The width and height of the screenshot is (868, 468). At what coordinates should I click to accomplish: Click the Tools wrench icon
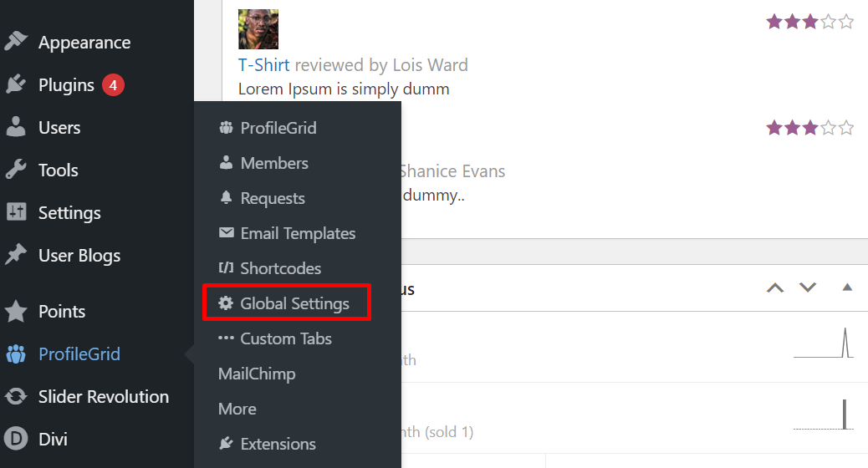coord(16,170)
